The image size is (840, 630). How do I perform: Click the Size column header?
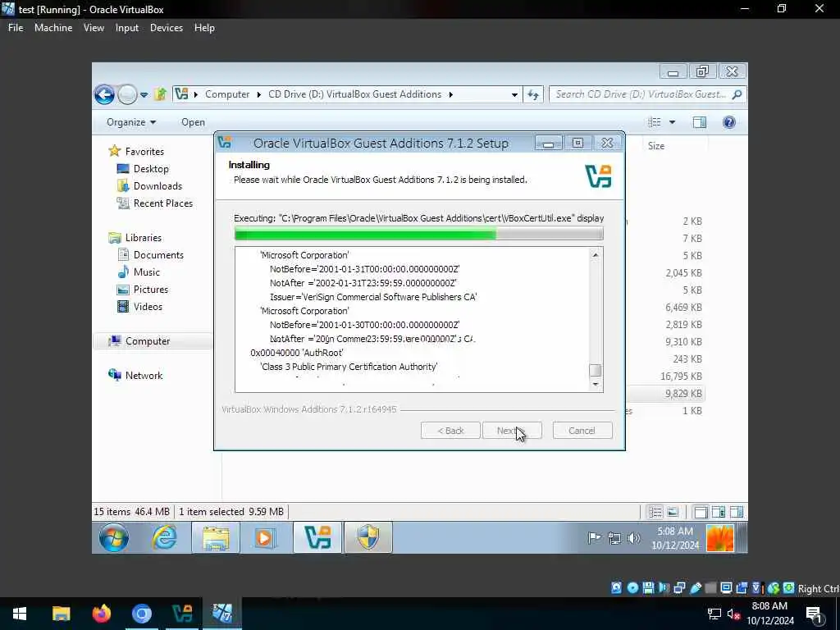pos(655,146)
